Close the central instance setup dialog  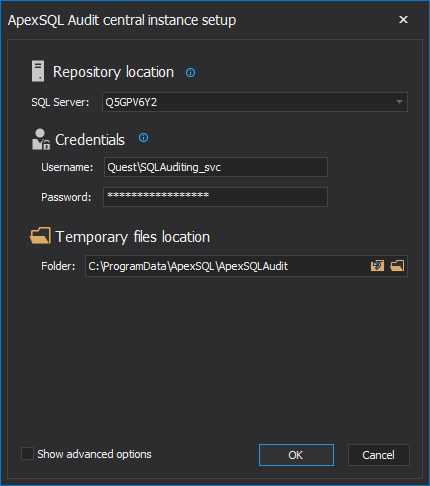(403, 20)
